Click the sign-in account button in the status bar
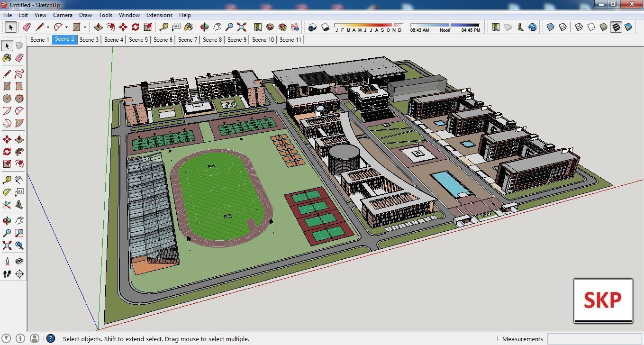Image resolution: width=644 pixels, height=345 pixels. coord(34,339)
